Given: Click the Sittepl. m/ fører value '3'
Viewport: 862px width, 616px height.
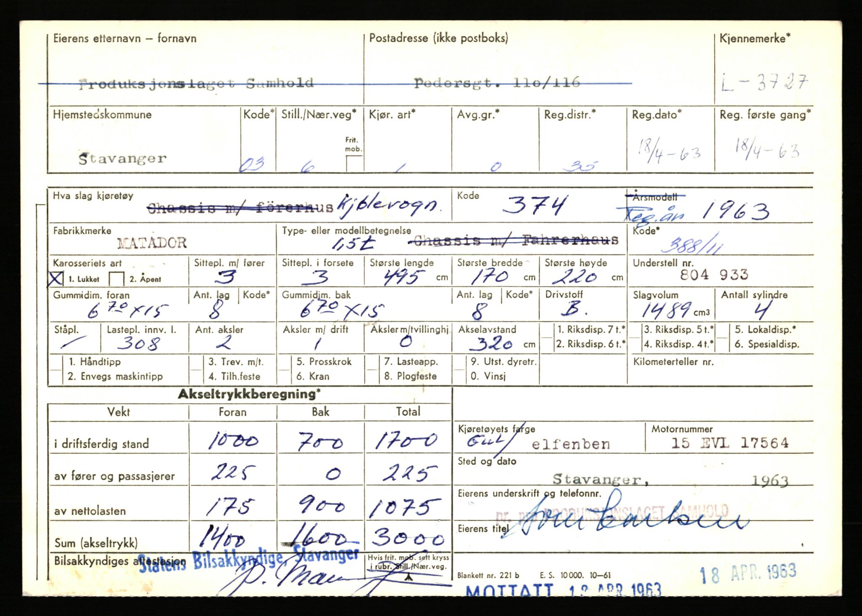Looking at the screenshot, I should [225, 277].
